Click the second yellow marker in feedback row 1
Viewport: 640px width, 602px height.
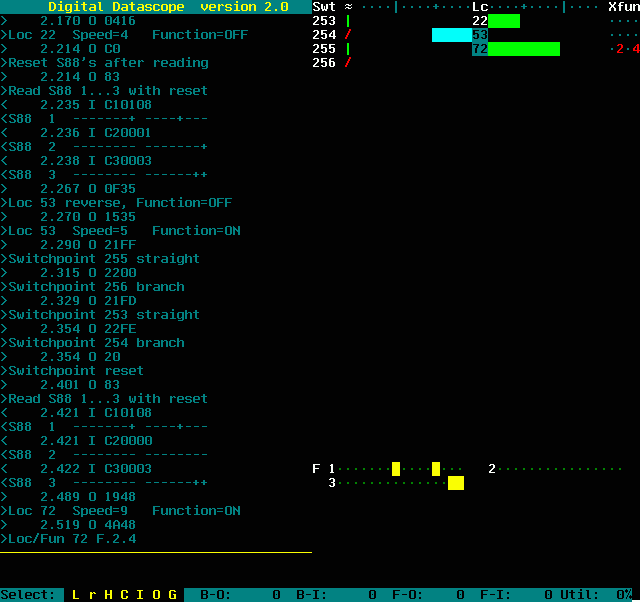436,469
